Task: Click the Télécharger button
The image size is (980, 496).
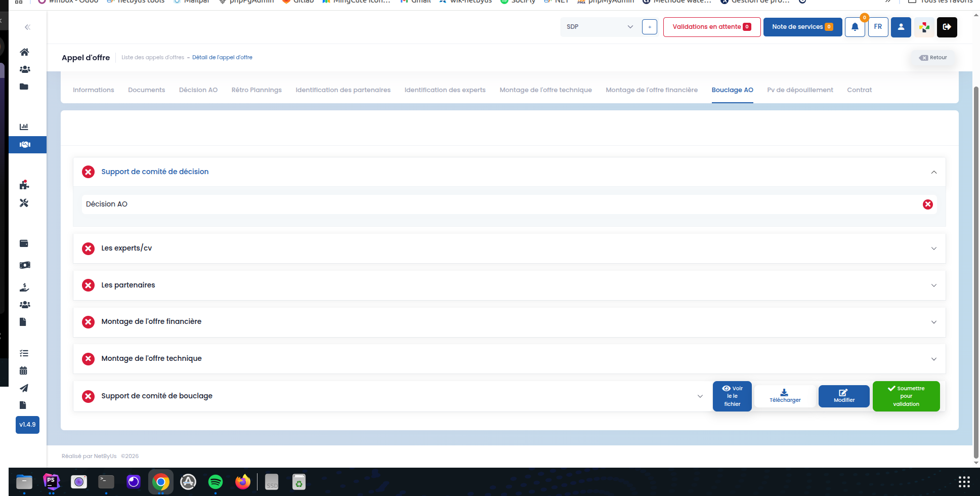Action: coord(785,396)
